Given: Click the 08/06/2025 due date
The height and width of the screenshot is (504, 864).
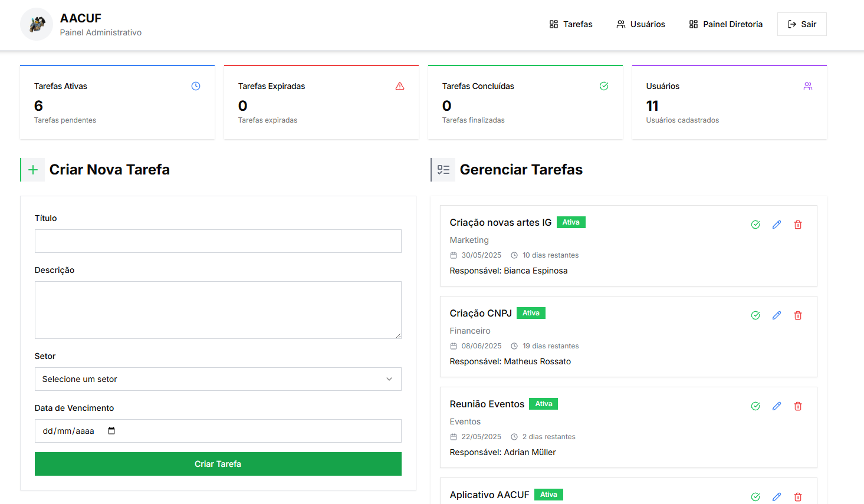Looking at the screenshot, I should (x=481, y=346).
